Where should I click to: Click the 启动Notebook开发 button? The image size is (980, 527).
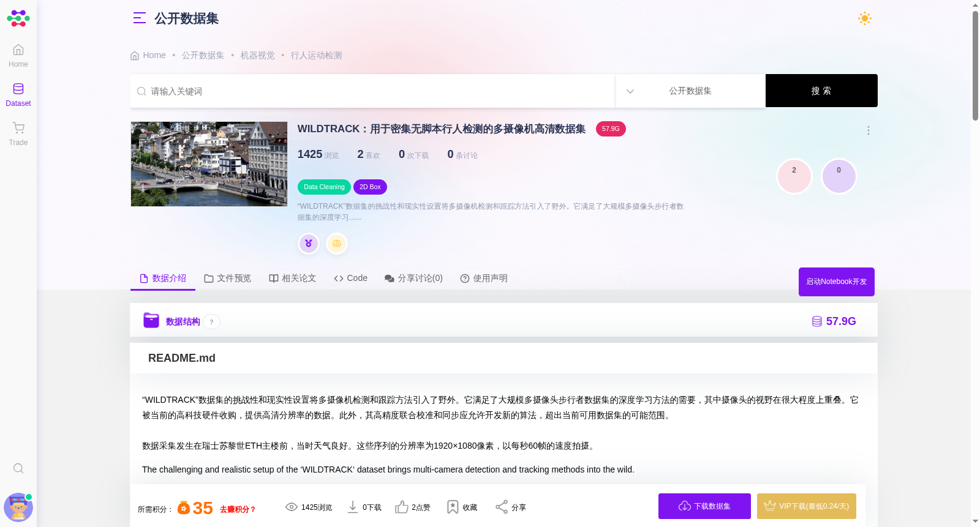[x=837, y=282]
